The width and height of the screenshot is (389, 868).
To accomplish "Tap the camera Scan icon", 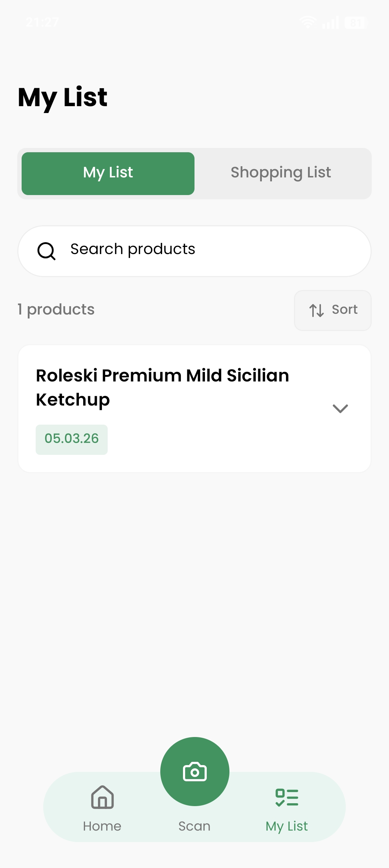I will tap(194, 772).
